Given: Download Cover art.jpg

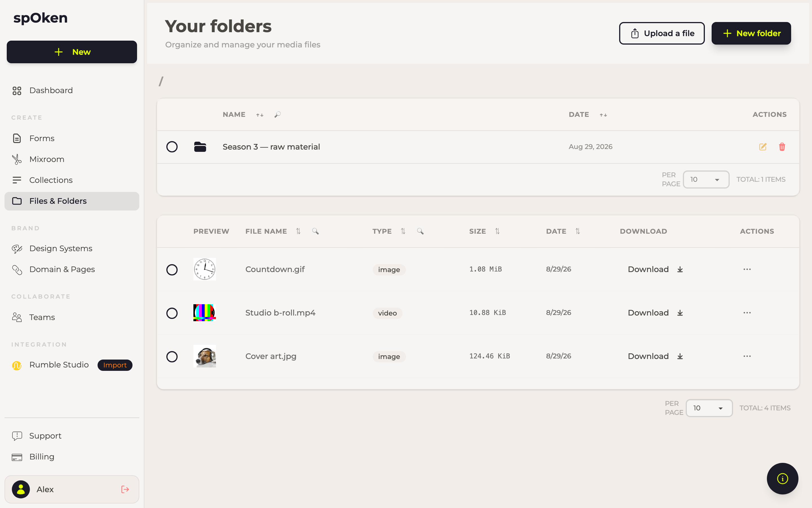Looking at the screenshot, I should [655, 356].
